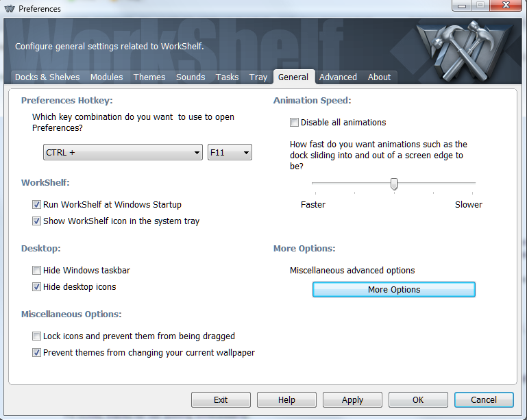Uncheck Hide desktop icons

(x=37, y=287)
